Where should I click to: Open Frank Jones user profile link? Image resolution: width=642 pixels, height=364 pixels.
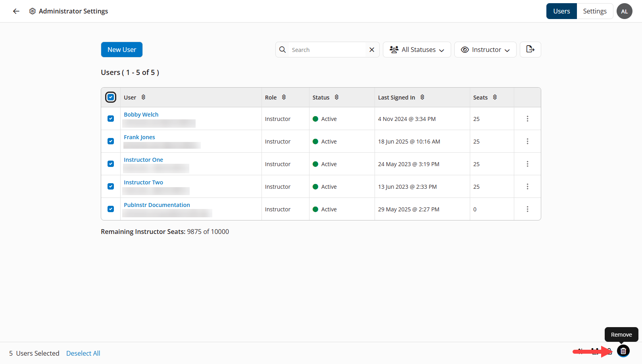(x=139, y=137)
